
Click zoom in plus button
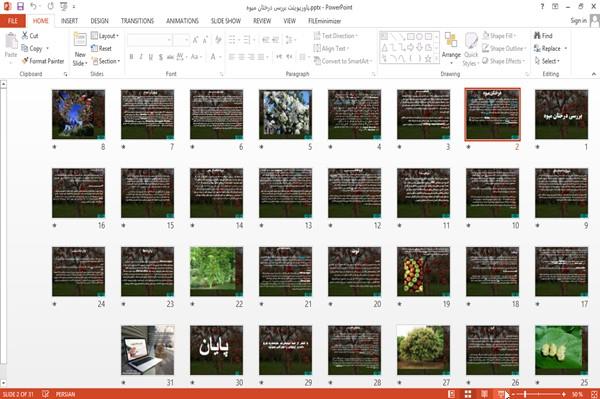coord(564,394)
